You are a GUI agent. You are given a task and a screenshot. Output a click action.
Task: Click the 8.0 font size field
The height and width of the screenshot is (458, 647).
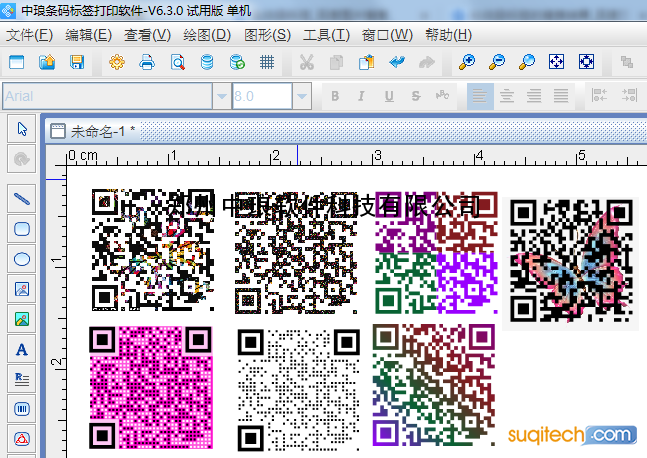262,96
